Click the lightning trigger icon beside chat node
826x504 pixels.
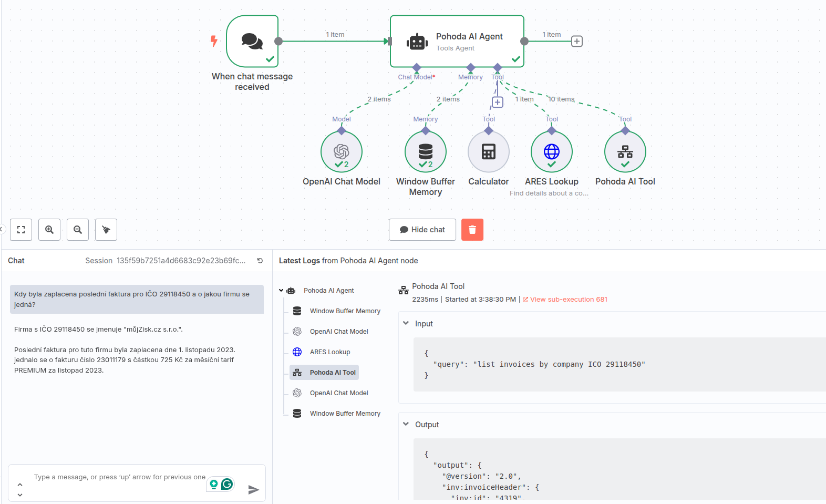coord(214,41)
